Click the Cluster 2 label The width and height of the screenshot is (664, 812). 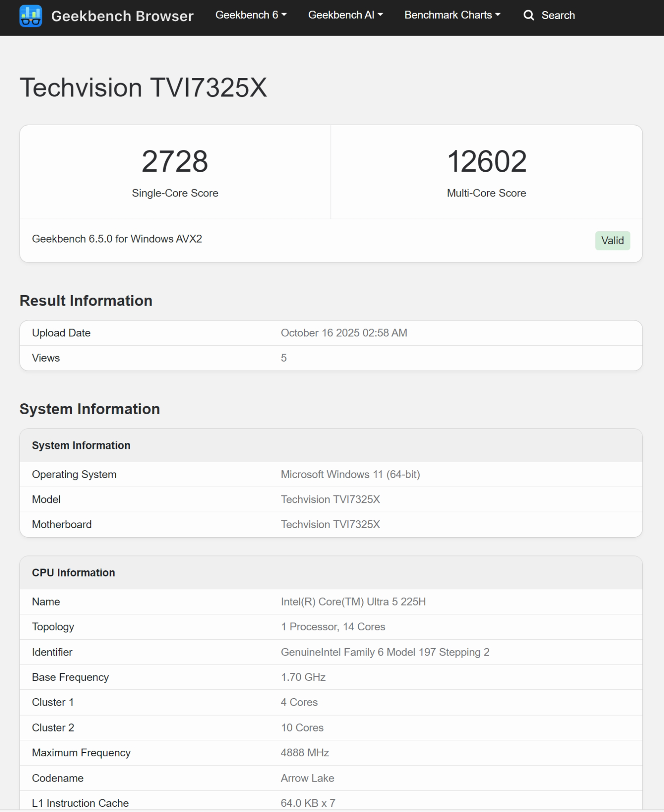pyautogui.click(x=53, y=728)
